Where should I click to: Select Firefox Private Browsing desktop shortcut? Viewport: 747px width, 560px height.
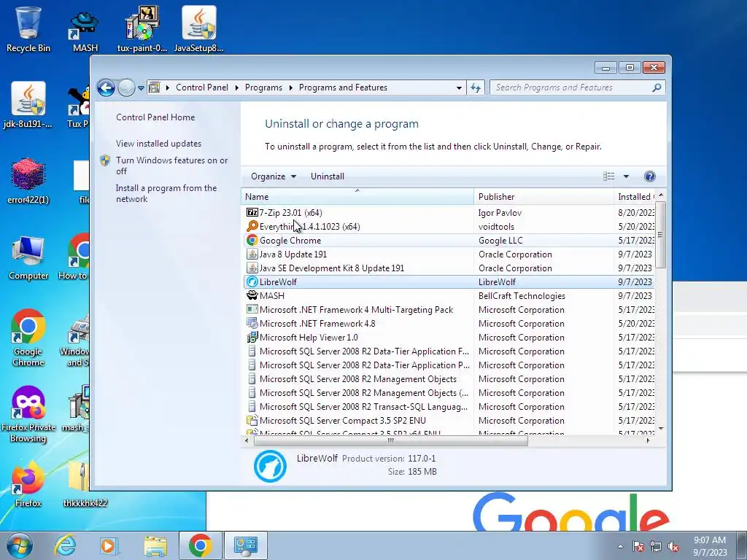pos(28,414)
